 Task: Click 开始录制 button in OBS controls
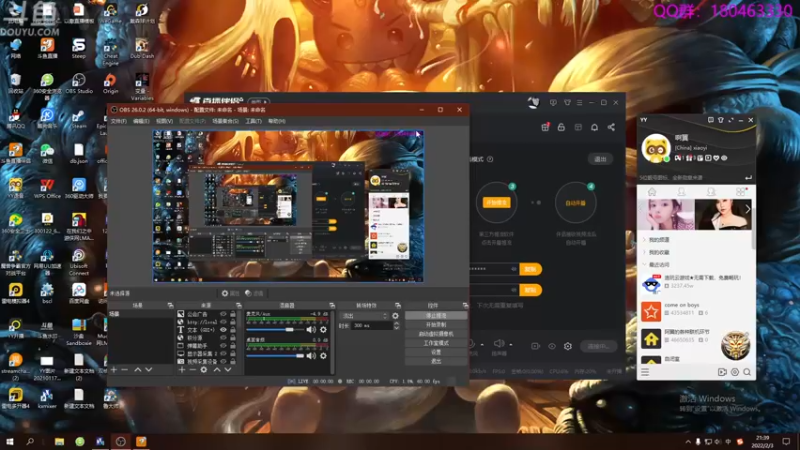tap(436, 324)
